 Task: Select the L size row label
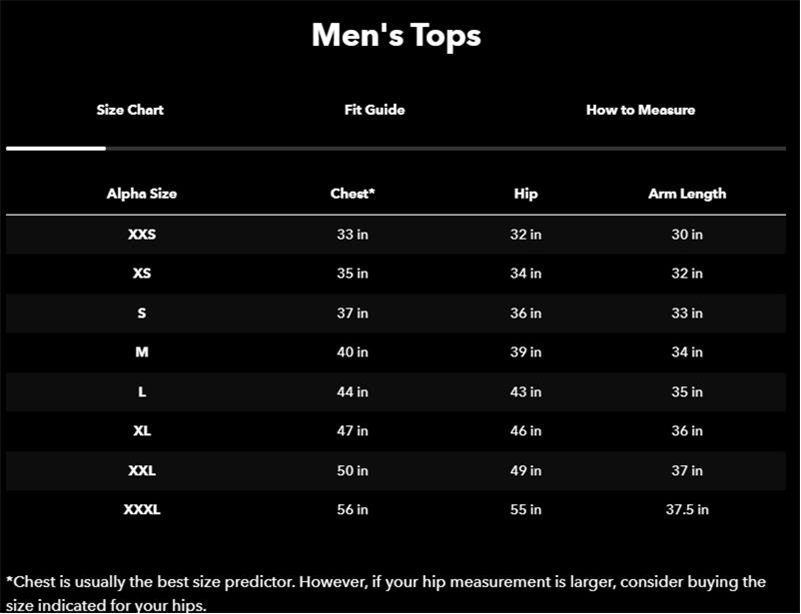point(142,392)
